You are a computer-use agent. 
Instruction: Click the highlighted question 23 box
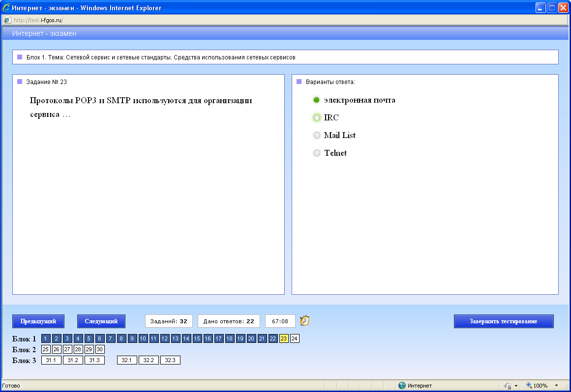point(284,338)
